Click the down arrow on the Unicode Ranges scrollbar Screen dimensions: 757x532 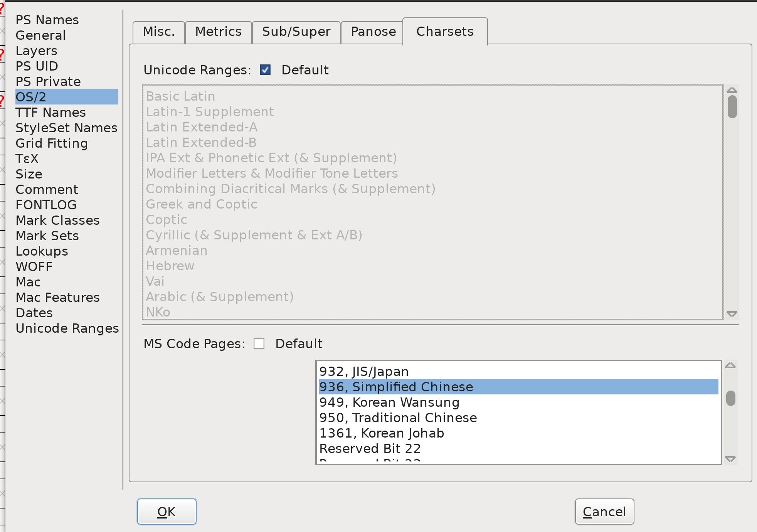coord(732,314)
